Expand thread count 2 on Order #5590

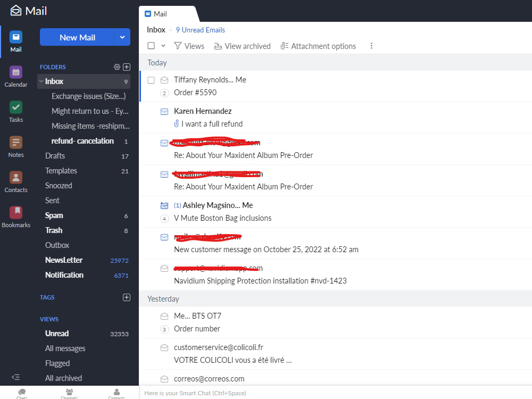coord(164,93)
